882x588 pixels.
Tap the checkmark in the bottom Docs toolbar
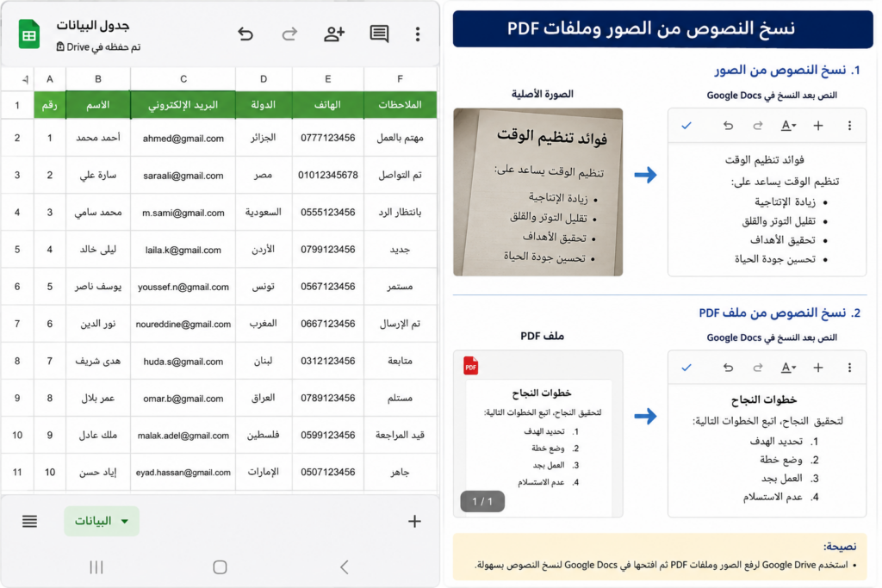[686, 368]
